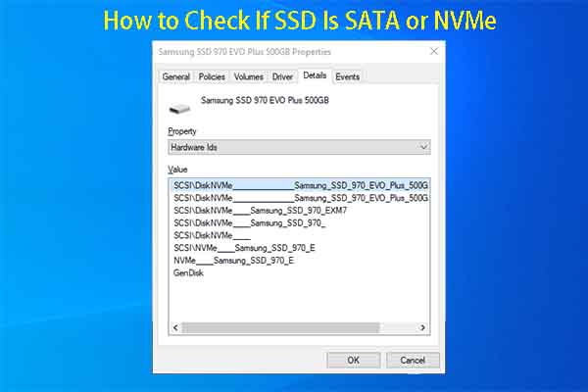Click the dialog title bar text

[244, 52]
